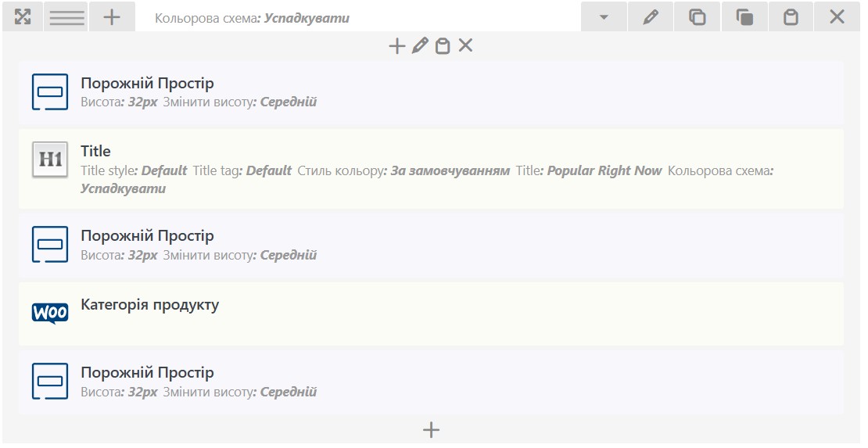The height and width of the screenshot is (448, 868).
Task: Select the second Порожній Простір element
Action: pyautogui.click(x=431, y=246)
